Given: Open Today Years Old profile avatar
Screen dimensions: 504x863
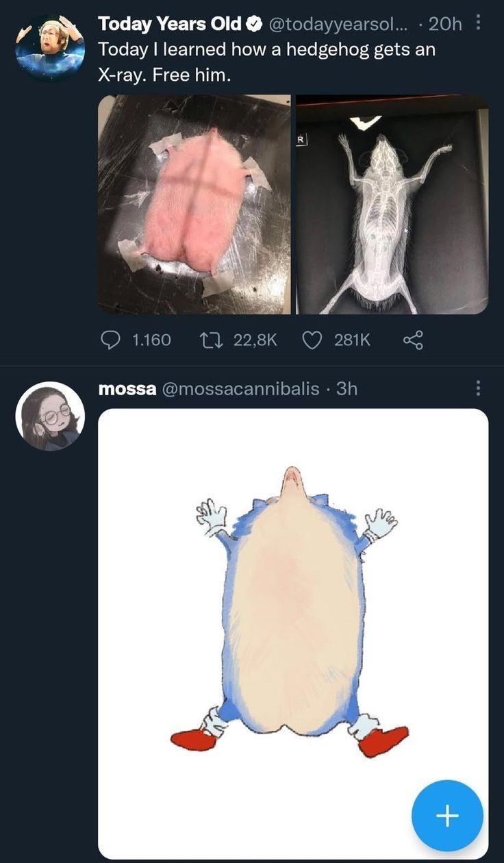Looking at the screenshot, I should click(49, 48).
